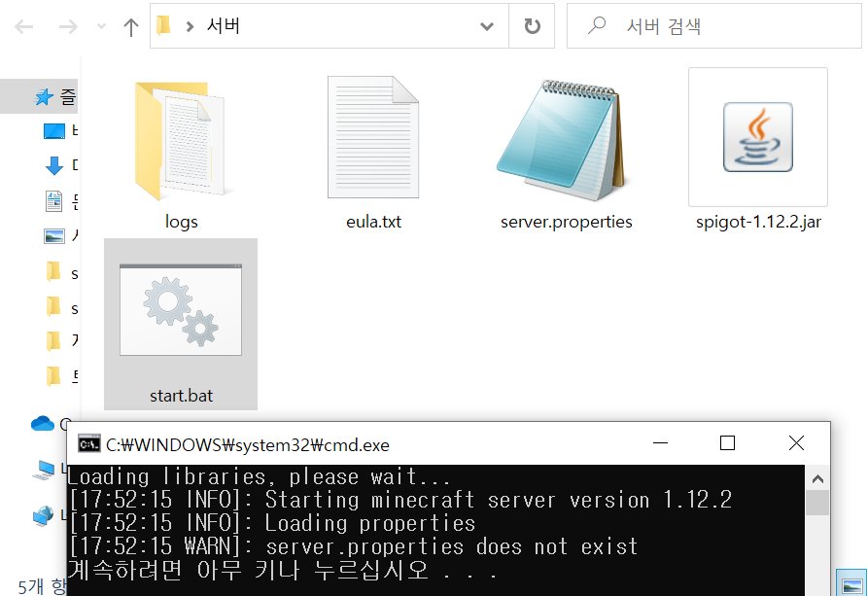Click the 'server.properties does not exist' warning line
Viewport: 868px width, 596px height.
(353, 546)
